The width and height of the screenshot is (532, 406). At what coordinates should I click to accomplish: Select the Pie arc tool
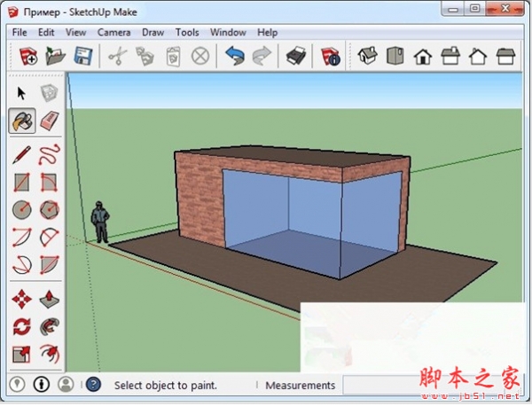(50, 264)
